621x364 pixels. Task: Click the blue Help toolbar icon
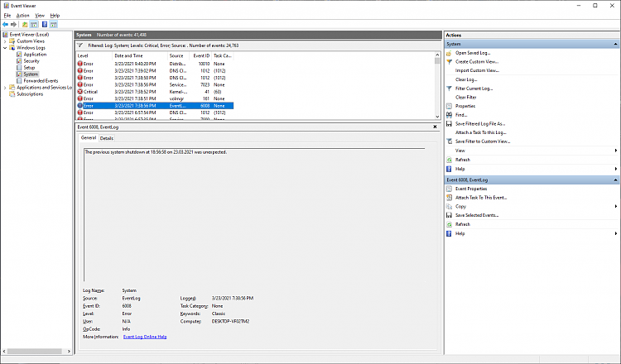click(x=45, y=25)
